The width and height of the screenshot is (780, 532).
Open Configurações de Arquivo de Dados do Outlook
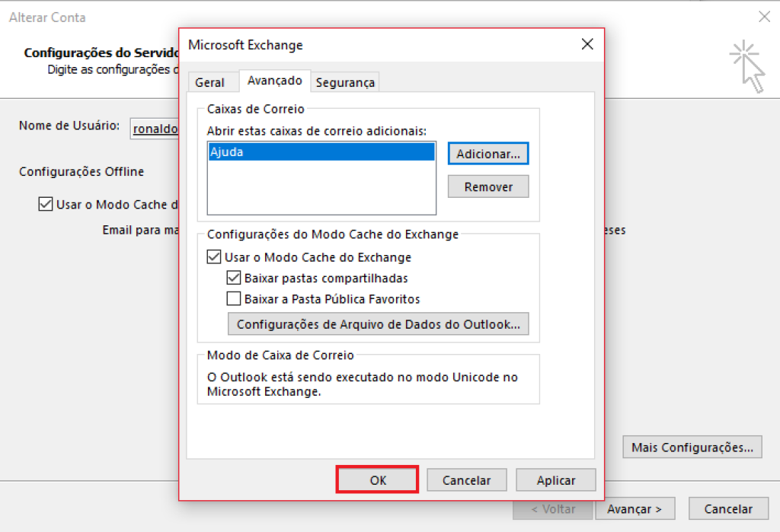378,324
